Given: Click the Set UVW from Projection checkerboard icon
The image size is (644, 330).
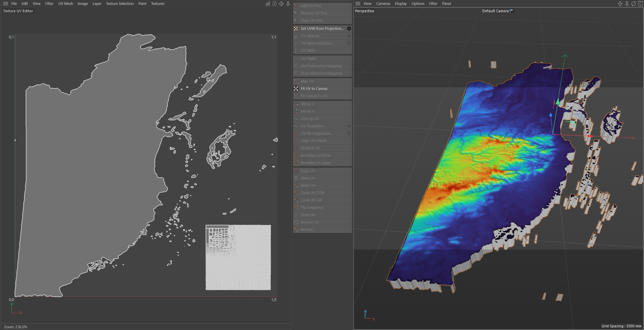Looking at the screenshot, I should (296, 28).
